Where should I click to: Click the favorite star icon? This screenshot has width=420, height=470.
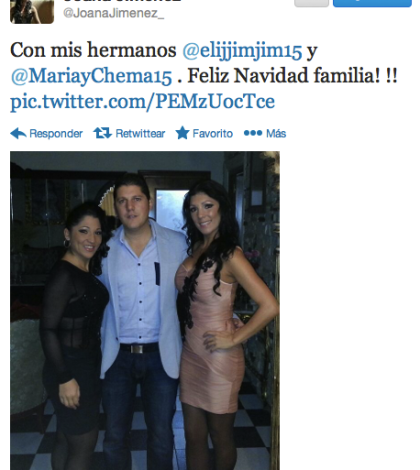[x=182, y=133]
